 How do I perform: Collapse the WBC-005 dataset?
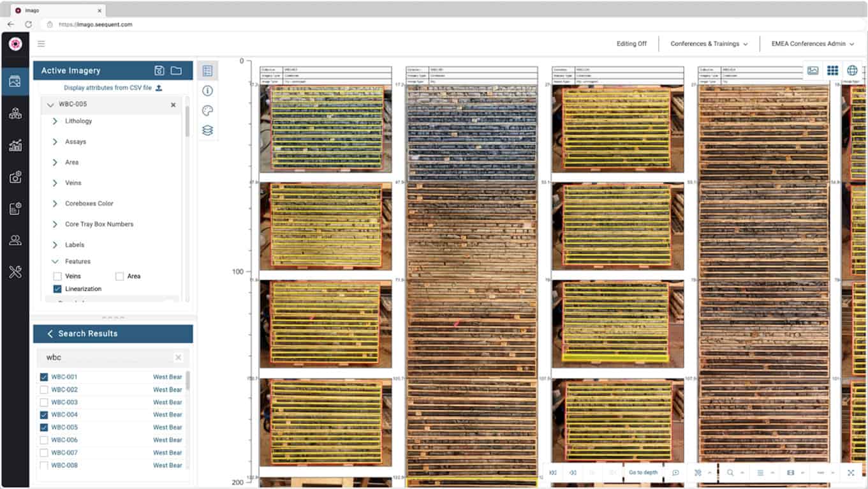(50, 104)
